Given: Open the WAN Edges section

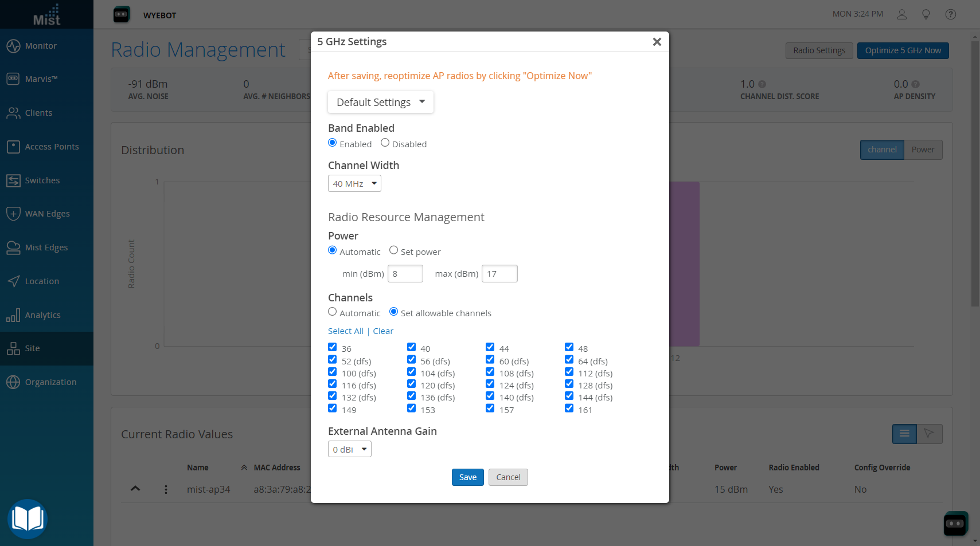Looking at the screenshot, I should pyautogui.click(x=46, y=214).
